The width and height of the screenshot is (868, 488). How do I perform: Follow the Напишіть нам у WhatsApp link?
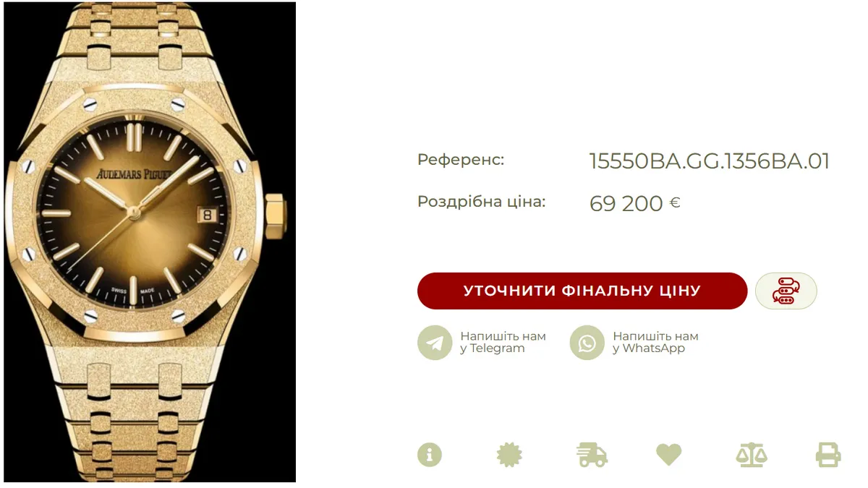tap(655, 342)
